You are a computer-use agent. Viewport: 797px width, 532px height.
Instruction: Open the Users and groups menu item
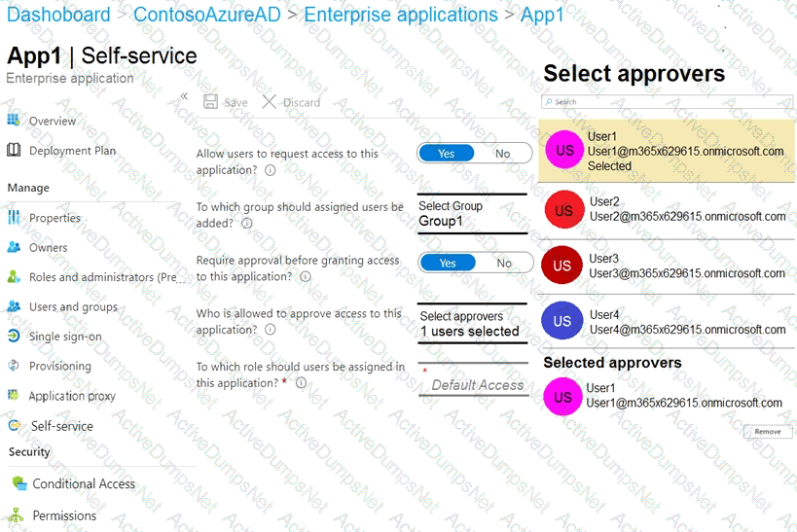click(72, 307)
